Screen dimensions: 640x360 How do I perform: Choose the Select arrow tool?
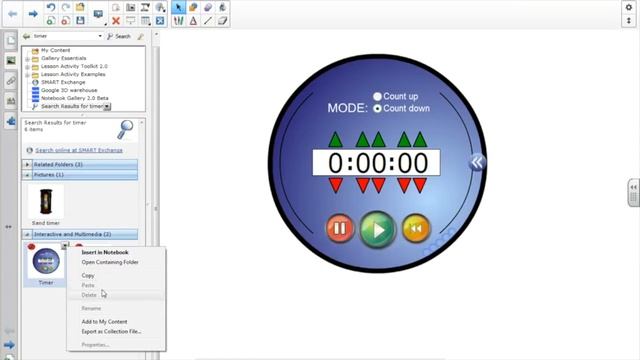[178, 7]
